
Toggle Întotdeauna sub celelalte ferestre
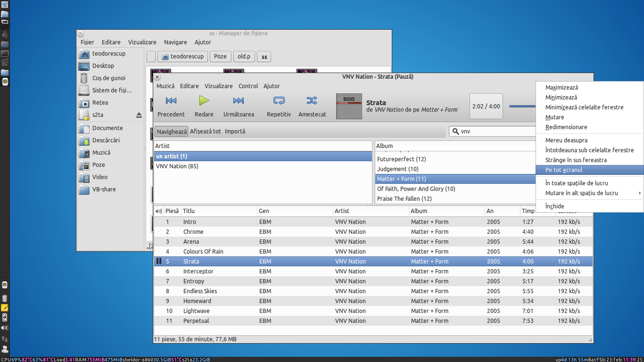click(590, 150)
